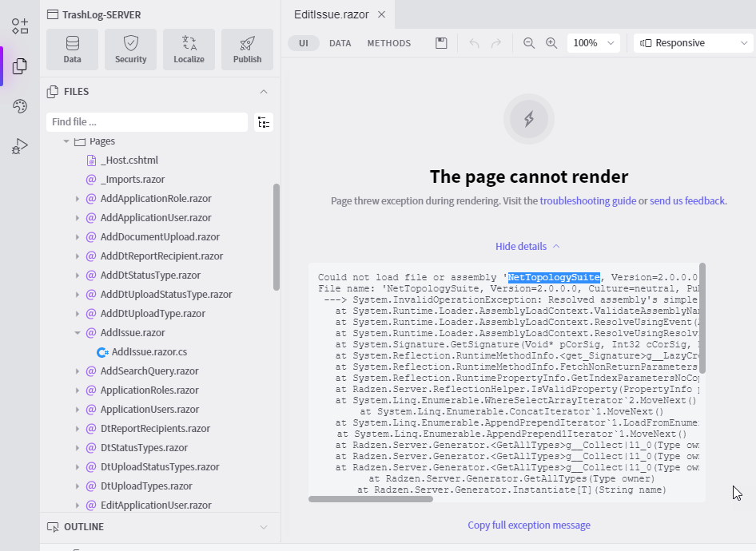Open the Responsive viewport dropdown

(693, 43)
